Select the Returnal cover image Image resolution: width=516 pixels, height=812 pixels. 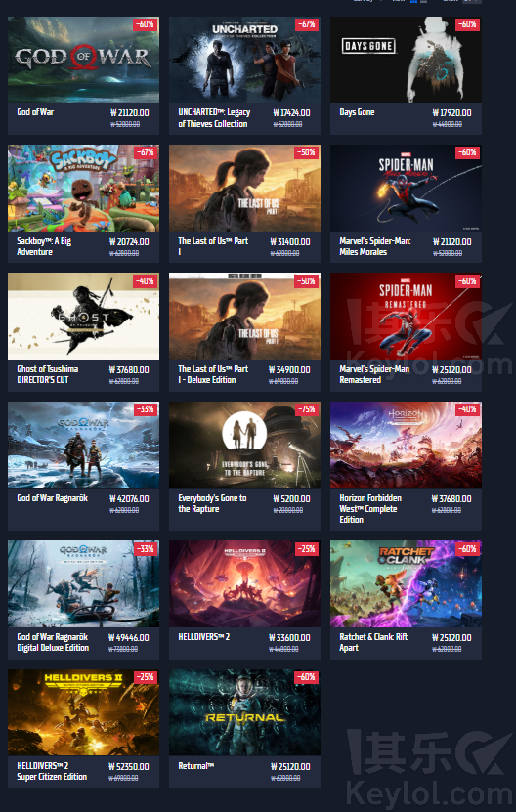pos(244,712)
